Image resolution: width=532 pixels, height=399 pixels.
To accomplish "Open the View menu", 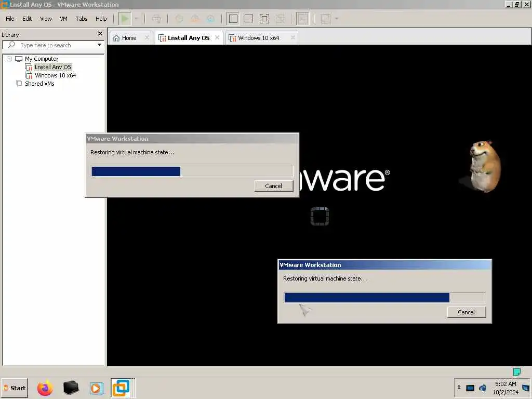I will coord(46,19).
